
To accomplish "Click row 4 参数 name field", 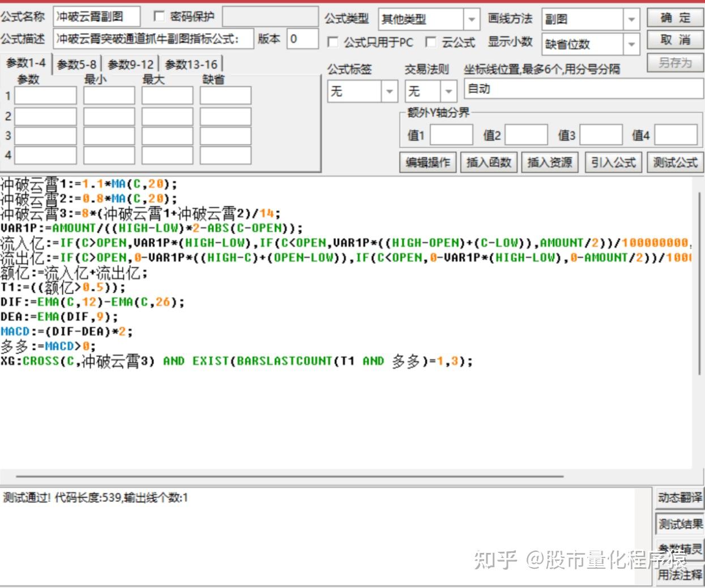I will [x=45, y=155].
